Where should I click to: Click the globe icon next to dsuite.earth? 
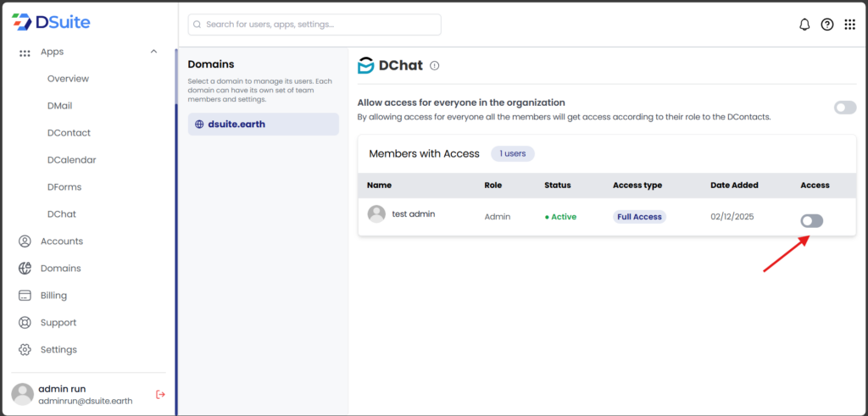199,124
